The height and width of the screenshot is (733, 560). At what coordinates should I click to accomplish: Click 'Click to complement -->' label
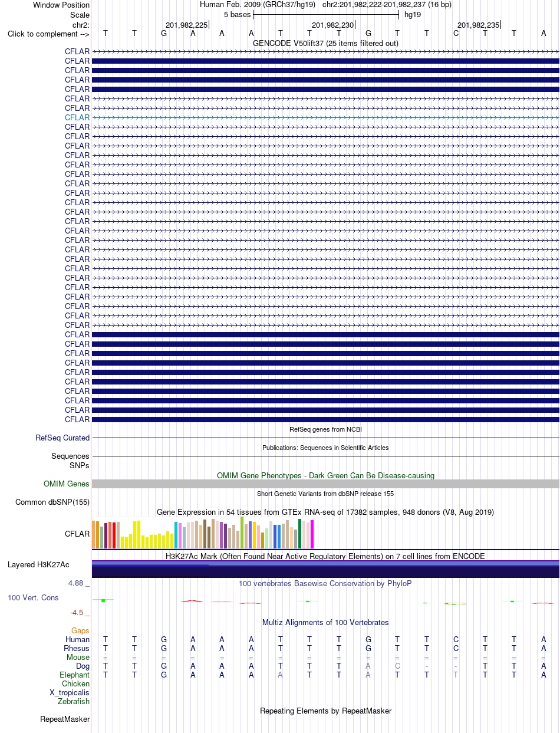(x=48, y=34)
